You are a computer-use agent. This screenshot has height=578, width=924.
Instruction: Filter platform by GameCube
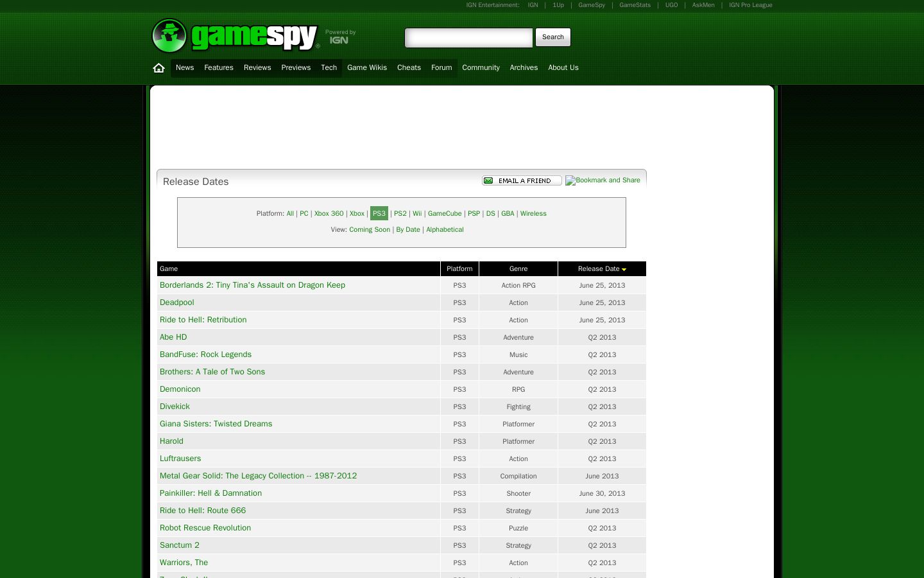coord(445,214)
